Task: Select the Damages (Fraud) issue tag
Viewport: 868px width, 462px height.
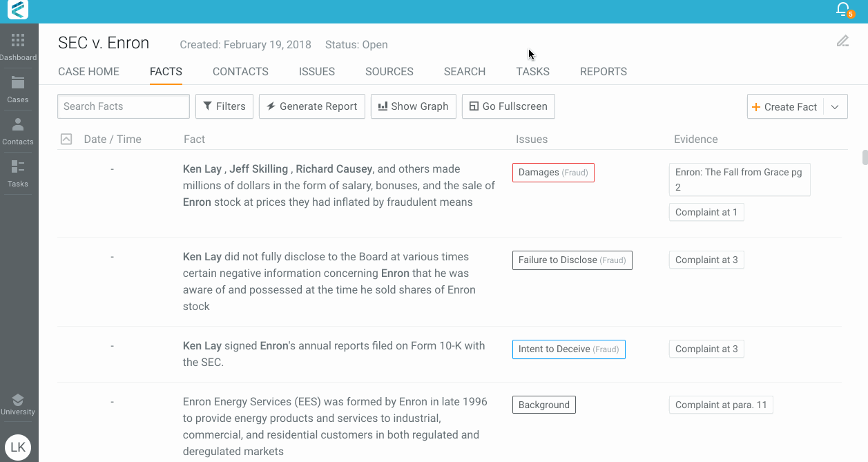Action: (552, 172)
